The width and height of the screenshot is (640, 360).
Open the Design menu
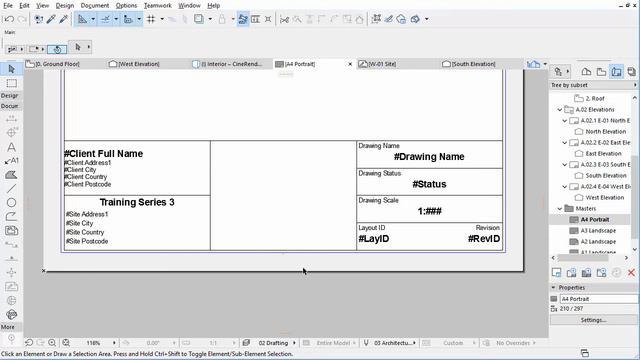click(x=65, y=5)
